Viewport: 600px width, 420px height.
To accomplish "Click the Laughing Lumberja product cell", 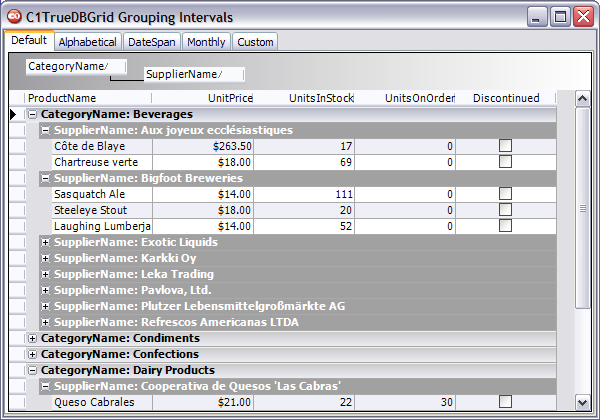I will tap(102, 226).
